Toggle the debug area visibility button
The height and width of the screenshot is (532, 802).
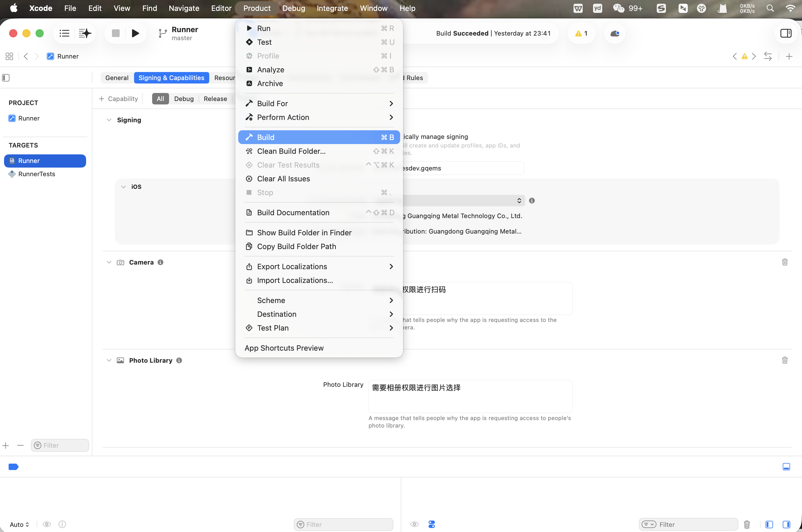tap(786, 467)
